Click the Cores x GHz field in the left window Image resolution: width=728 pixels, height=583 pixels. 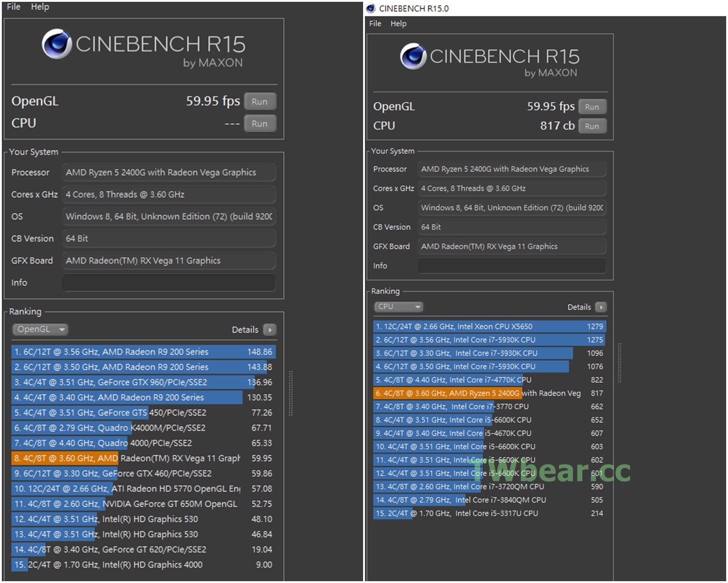click(x=169, y=194)
